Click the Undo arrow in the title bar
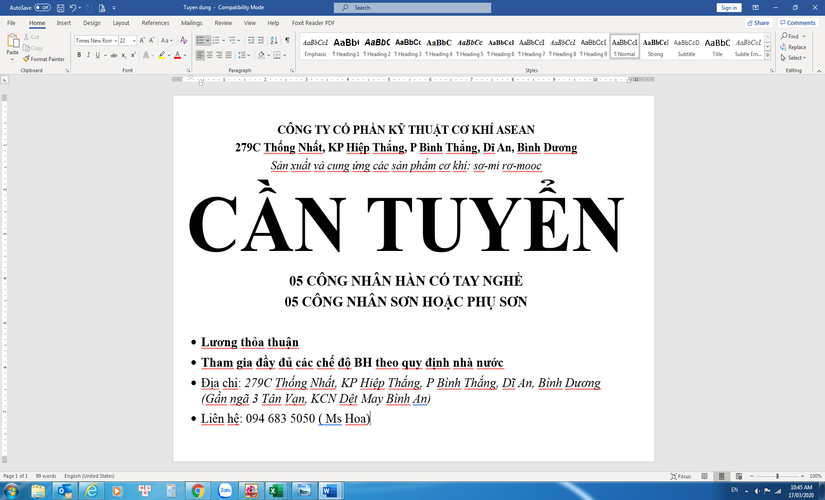Image resolution: width=825 pixels, height=500 pixels. coord(74,7)
